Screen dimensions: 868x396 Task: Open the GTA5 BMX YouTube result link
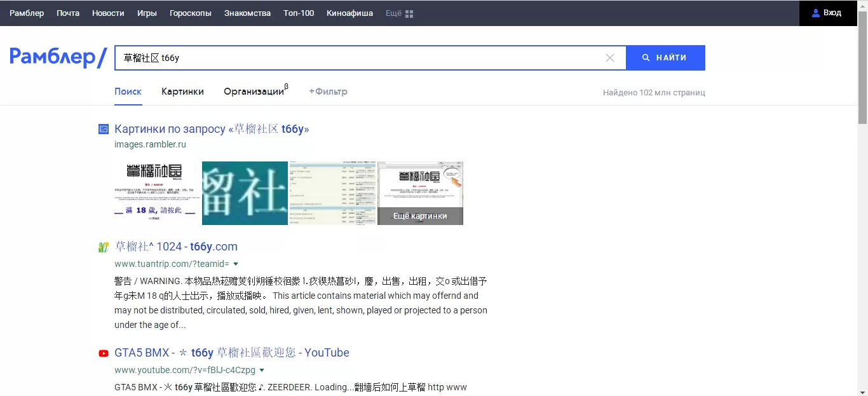(232, 353)
